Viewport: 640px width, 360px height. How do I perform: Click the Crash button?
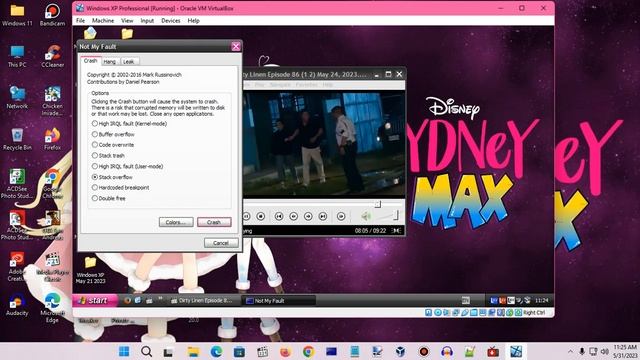[214, 222]
